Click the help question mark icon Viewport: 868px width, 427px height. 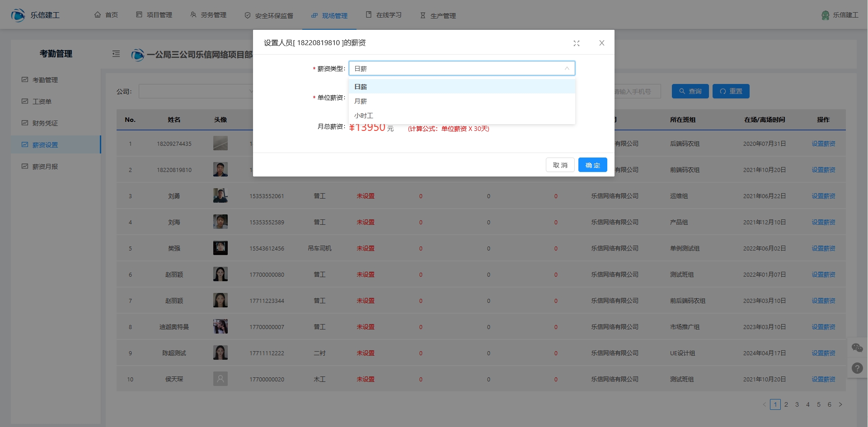(x=857, y=368)
